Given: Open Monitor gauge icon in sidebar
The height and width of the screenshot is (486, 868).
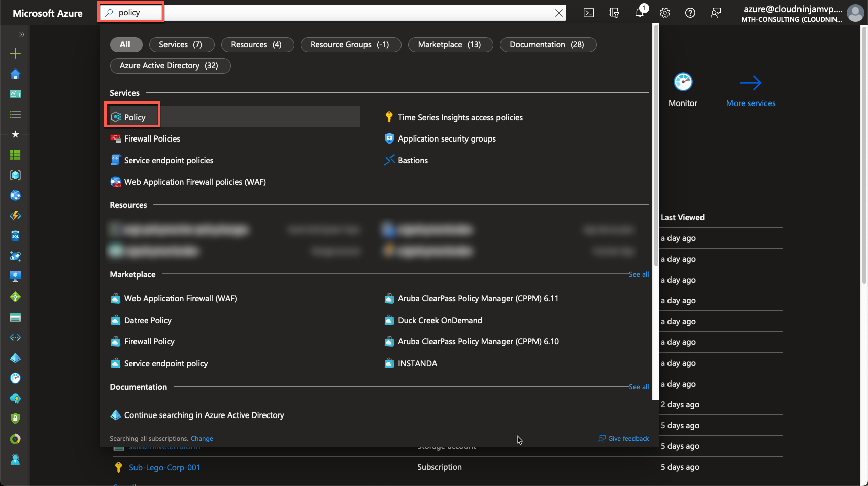Looking at the screenshot, I should point(15,378).
